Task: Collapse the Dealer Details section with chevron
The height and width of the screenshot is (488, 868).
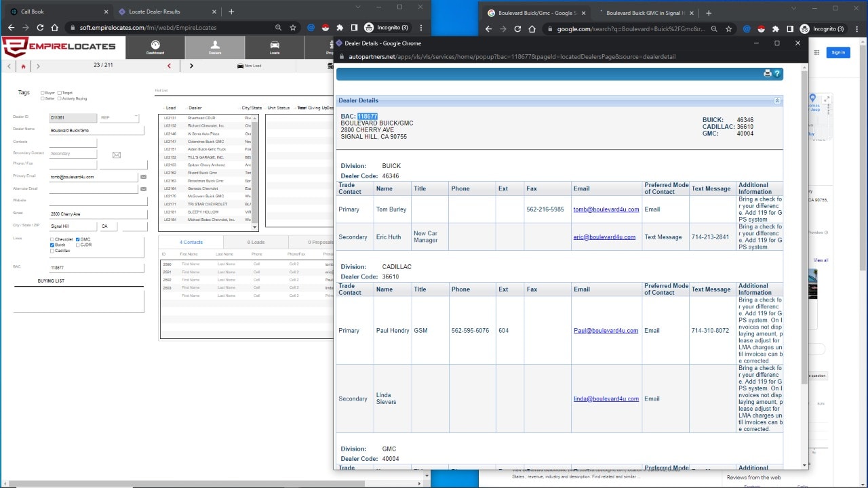Action: pos(777,100)
